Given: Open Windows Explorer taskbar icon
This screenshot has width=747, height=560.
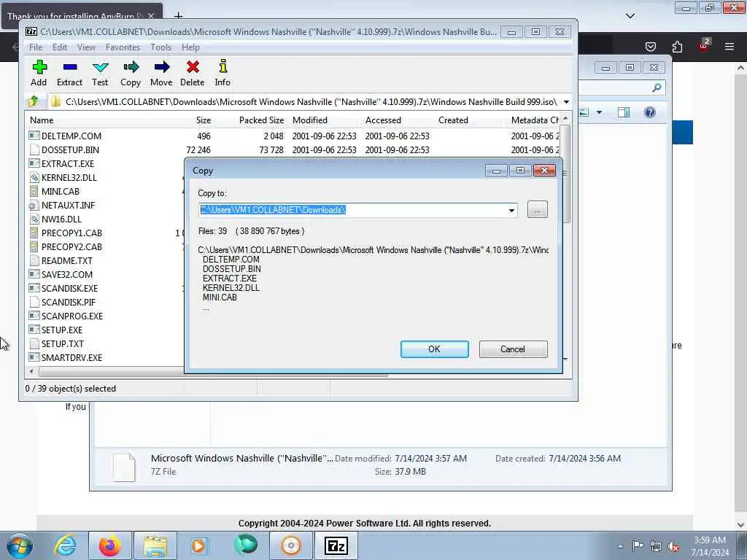Looking at the screenshot, I should click(x=155, y=545).
